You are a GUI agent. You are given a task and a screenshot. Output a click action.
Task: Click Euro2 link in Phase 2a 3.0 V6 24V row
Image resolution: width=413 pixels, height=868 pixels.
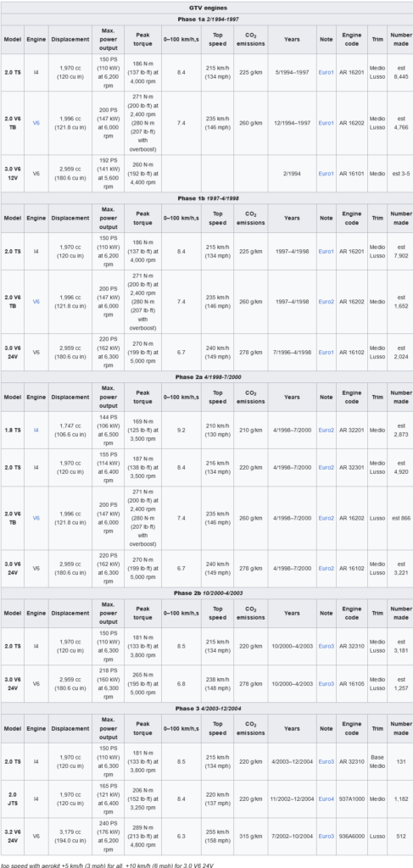click(x=326, y=569)
